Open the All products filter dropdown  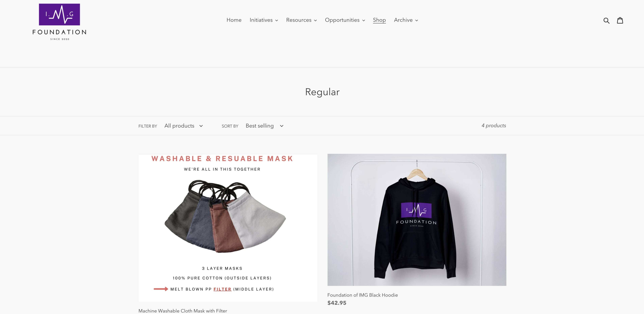coord(184,126)
